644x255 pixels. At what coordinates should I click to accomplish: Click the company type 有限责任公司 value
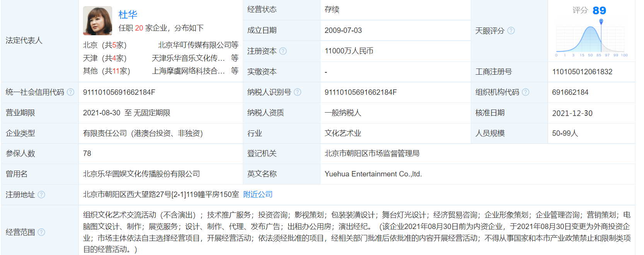(x=143, y=133)
